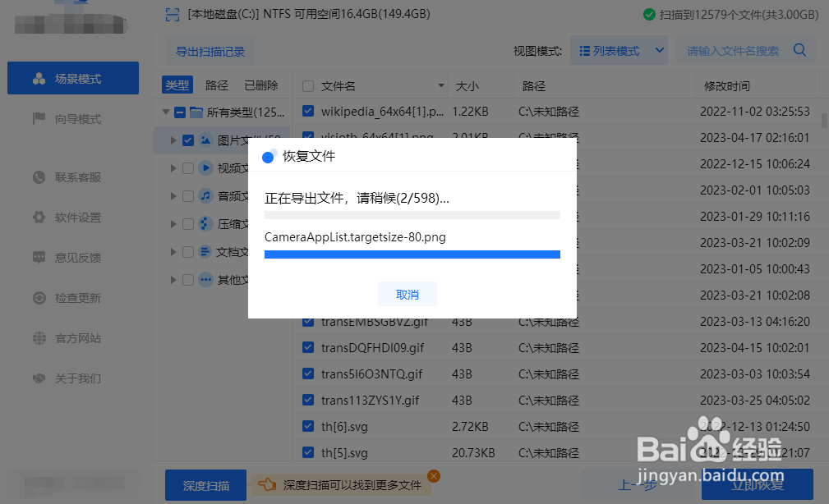
Task: Click the 其他文件 category icon
Action: pos(205,279)
